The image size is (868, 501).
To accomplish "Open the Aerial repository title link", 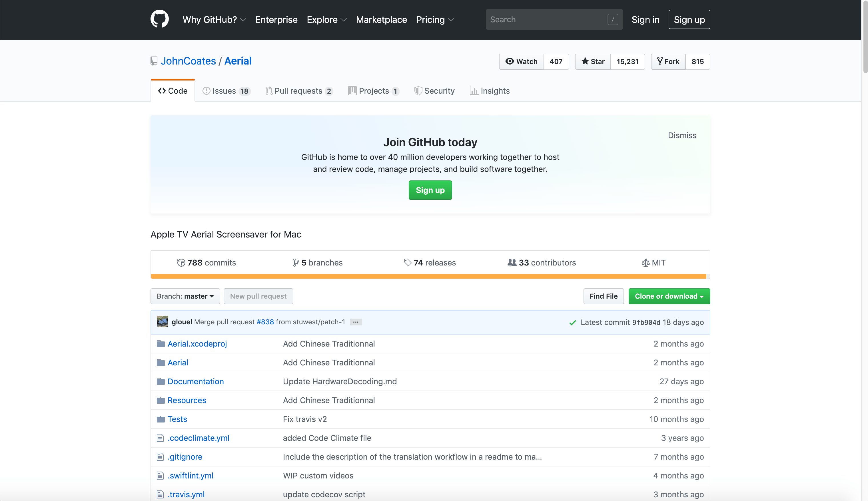I will [238, 61].
